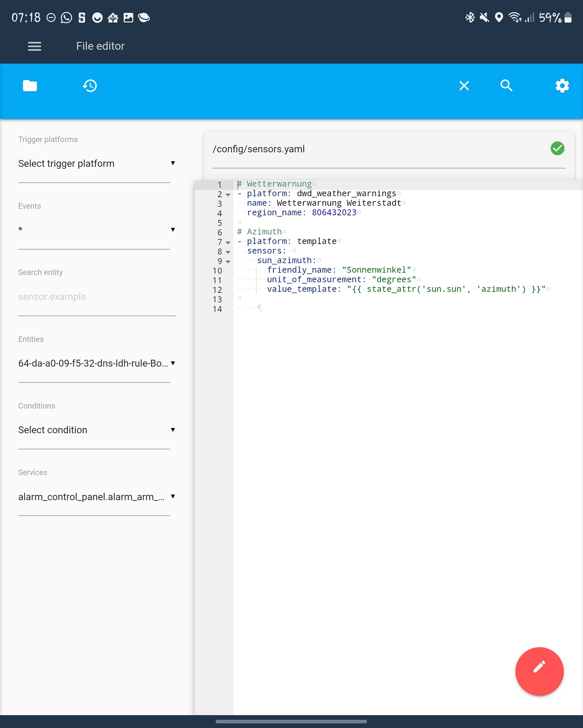This screenshot has height=728, width=583.
Task: Collapse the sun_azimuth sensor fold
Action: point(228,262)
